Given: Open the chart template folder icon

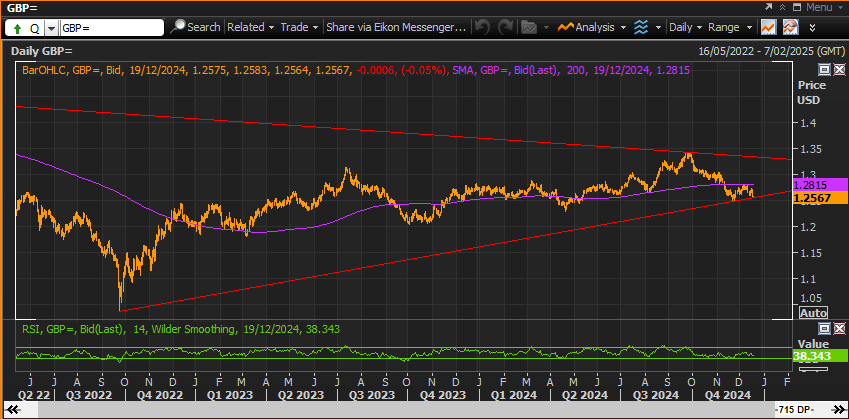Looking at the screenshot, I should click(x=528, y=27).
